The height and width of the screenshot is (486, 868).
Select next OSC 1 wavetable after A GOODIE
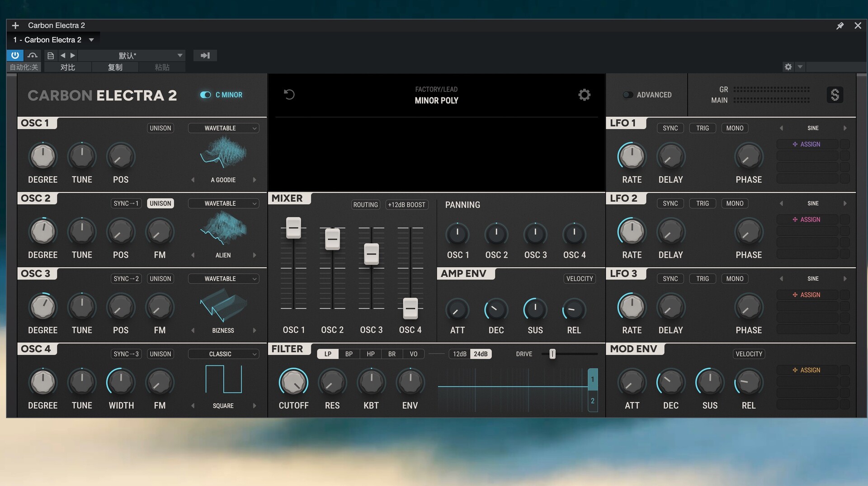coord(255,180)
